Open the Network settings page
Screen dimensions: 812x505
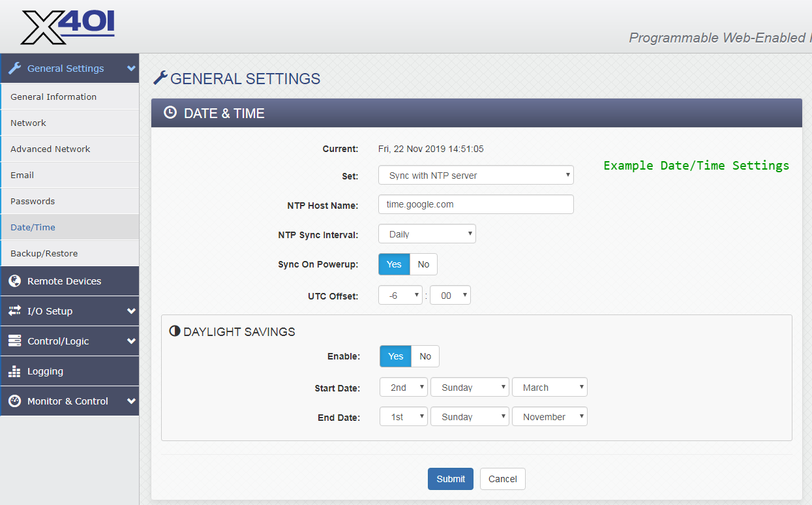click(x=29, y=123)
